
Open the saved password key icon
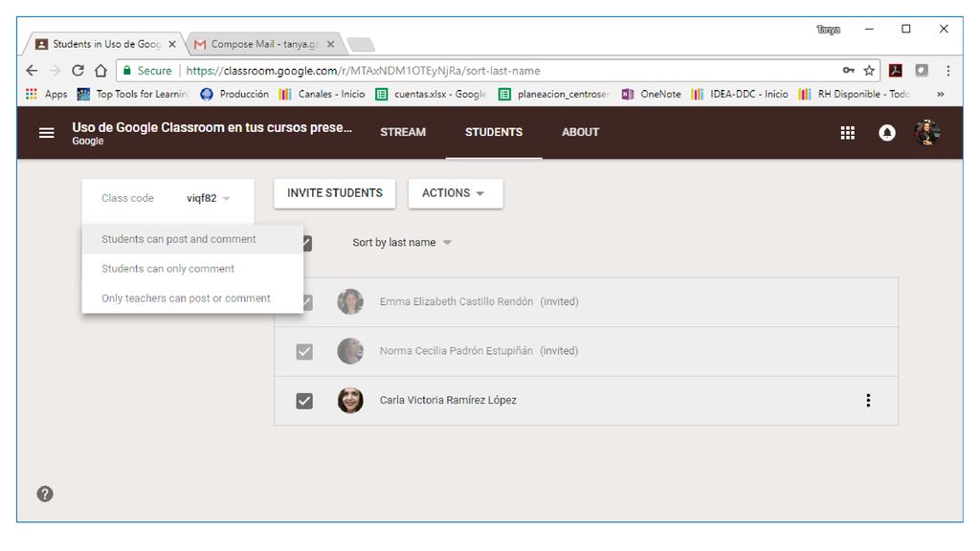[848, 71]
